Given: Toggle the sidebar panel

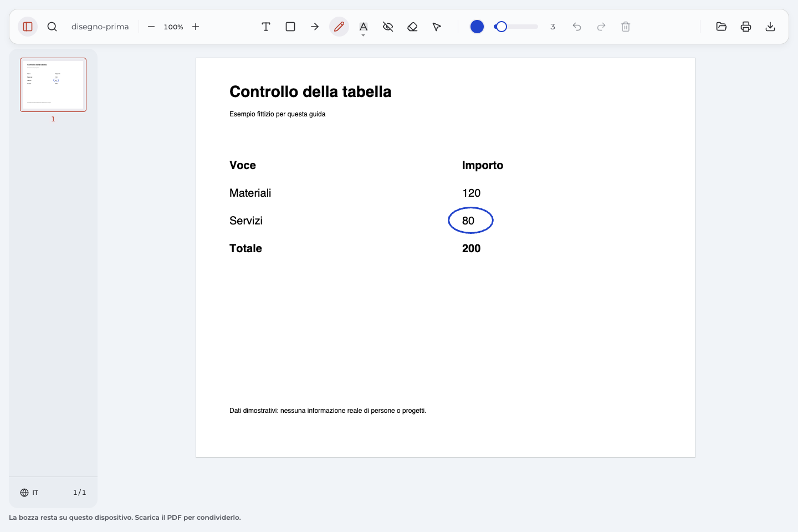Looking at the screenshot, I should pos(28,27).
